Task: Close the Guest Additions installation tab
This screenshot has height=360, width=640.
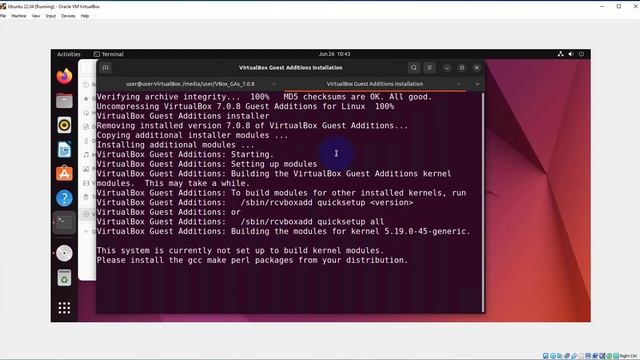Action: (x=459, y=84)
